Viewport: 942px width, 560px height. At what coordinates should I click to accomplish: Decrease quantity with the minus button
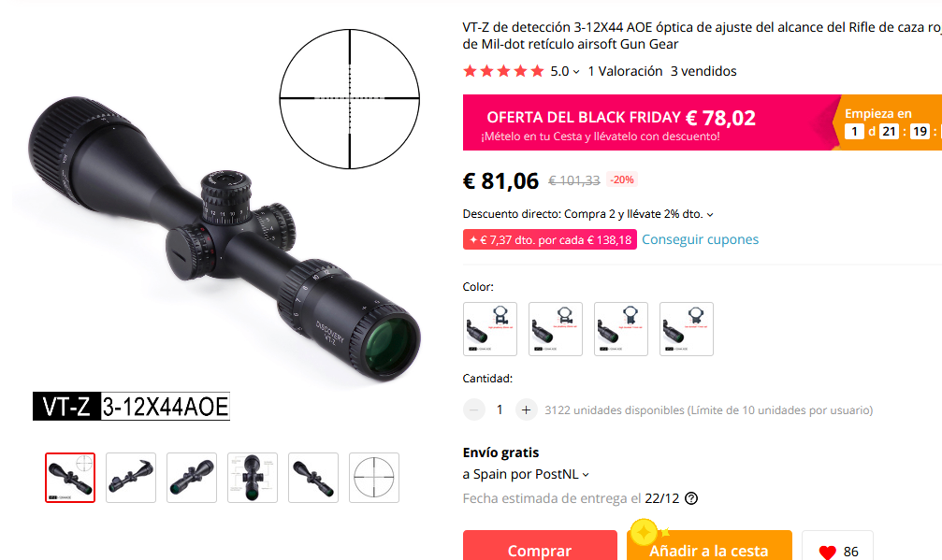474,409
